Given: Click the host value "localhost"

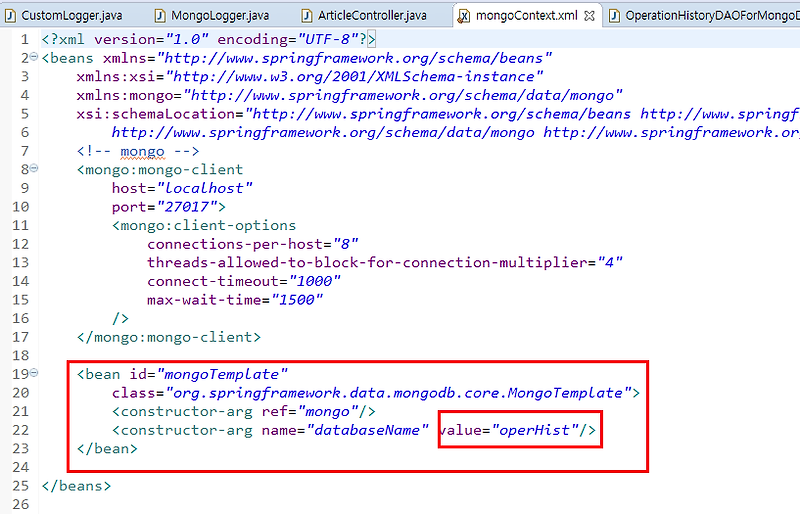Looking at the screenshot, I should 205,188.
